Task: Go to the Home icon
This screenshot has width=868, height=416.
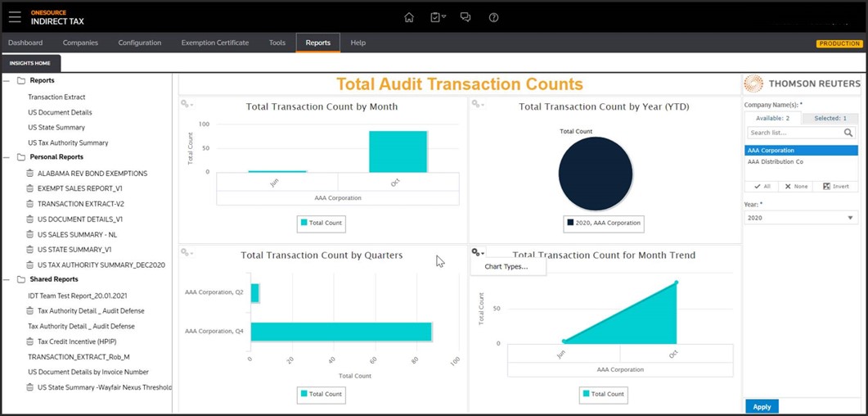Action: point(409,17)
